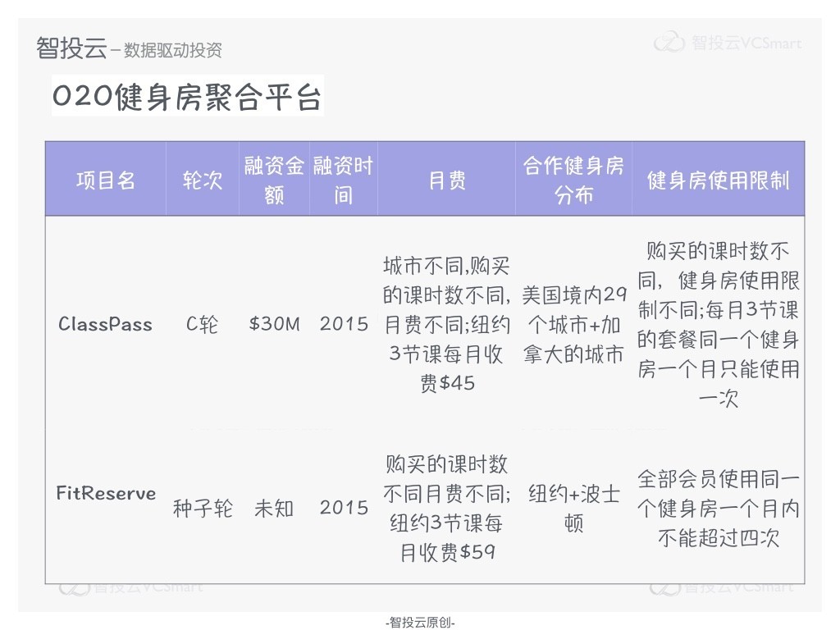The image size is (840, 630).
Task: Click the $30M funding amount cell
Action: pyautogui.click(x=274, y=323)
